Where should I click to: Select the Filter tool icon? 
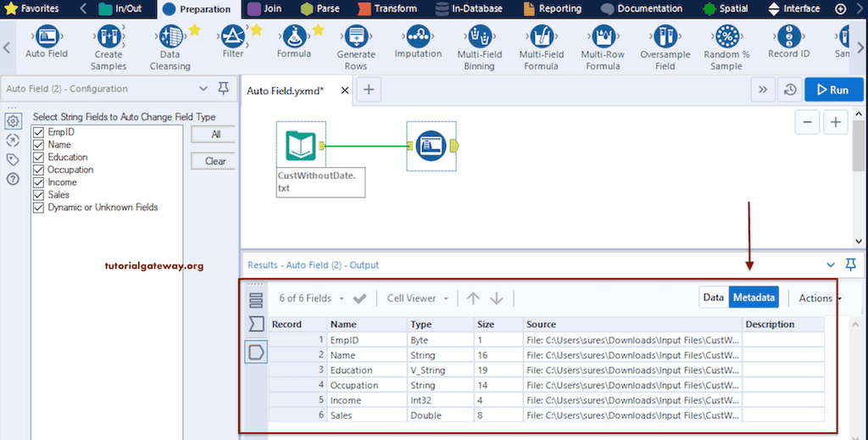[232, 37]
